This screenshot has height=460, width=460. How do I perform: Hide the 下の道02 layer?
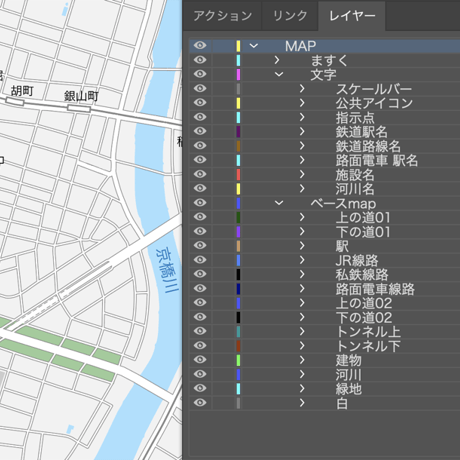200,317
